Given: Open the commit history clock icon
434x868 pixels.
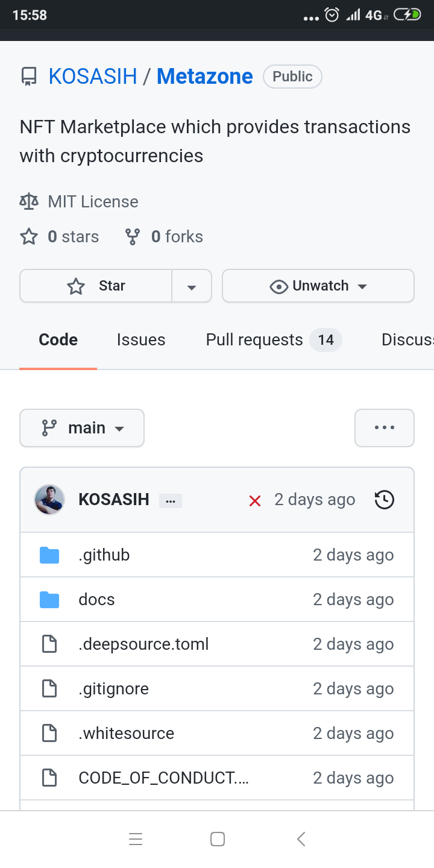Looking at the screenshot, I should pyautogui.click(x=385, y=500).
